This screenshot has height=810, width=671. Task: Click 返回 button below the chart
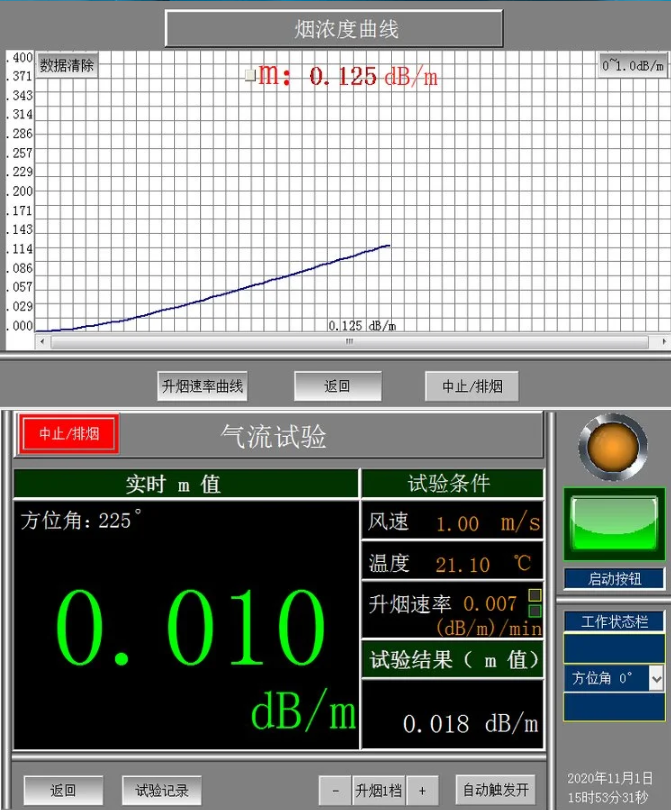tap(337, 386)
